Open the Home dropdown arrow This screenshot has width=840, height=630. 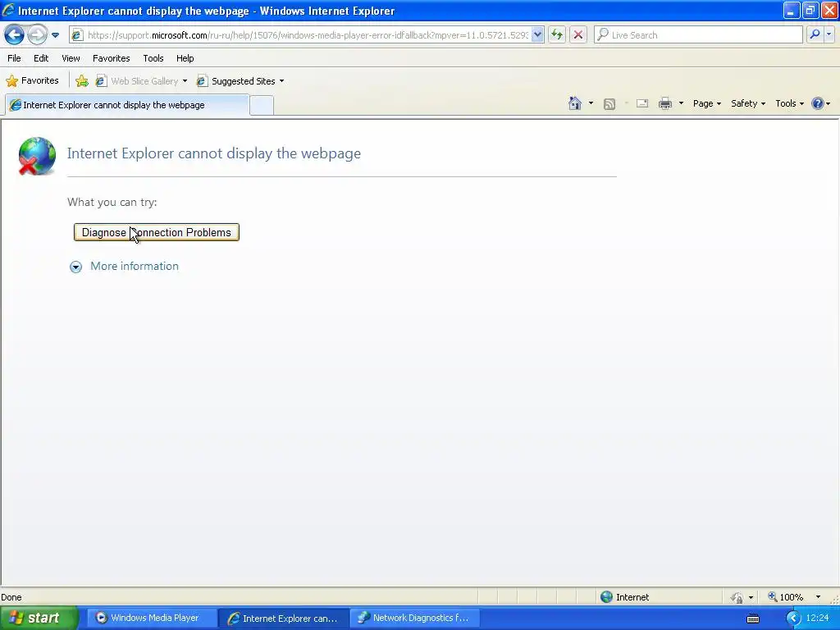click(591, 103)
